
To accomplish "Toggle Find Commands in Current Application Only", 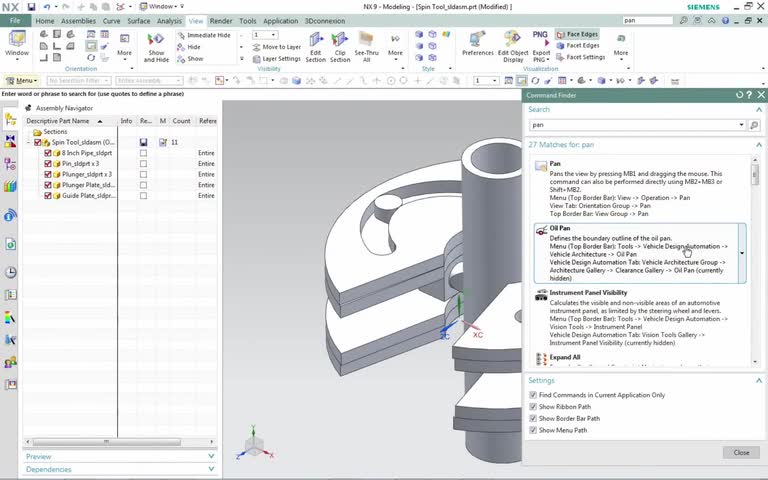I will pos(533,395).
